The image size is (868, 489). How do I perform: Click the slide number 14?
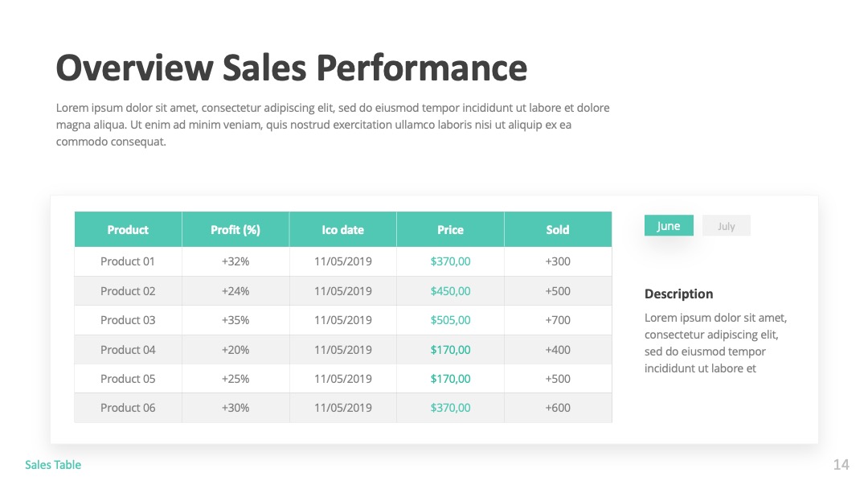coord(841,465)
